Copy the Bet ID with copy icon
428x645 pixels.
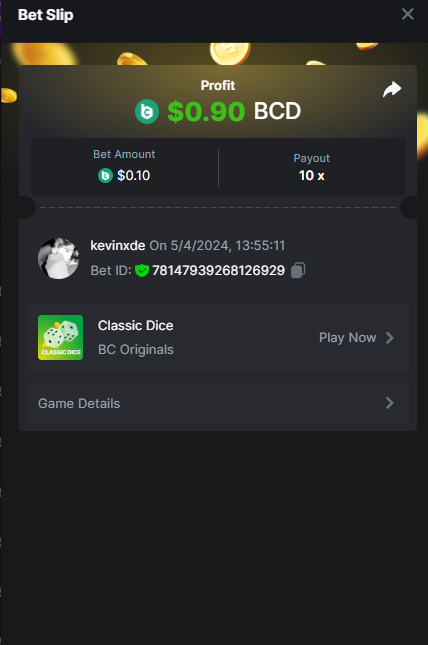point(298,270)
